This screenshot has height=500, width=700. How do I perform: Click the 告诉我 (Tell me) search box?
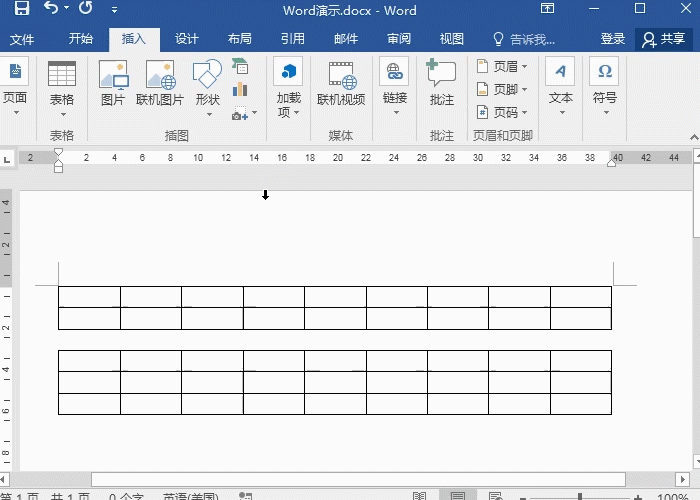(524, 39)
